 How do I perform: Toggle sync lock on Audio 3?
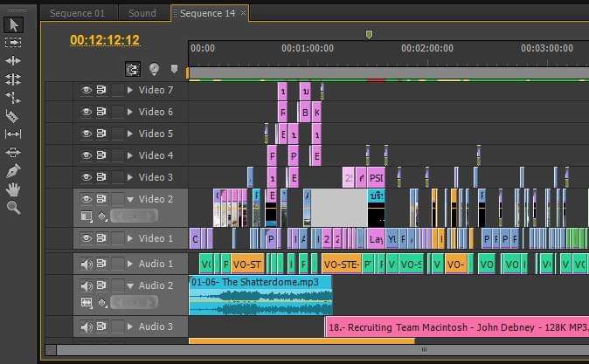(x=101, y=326)
